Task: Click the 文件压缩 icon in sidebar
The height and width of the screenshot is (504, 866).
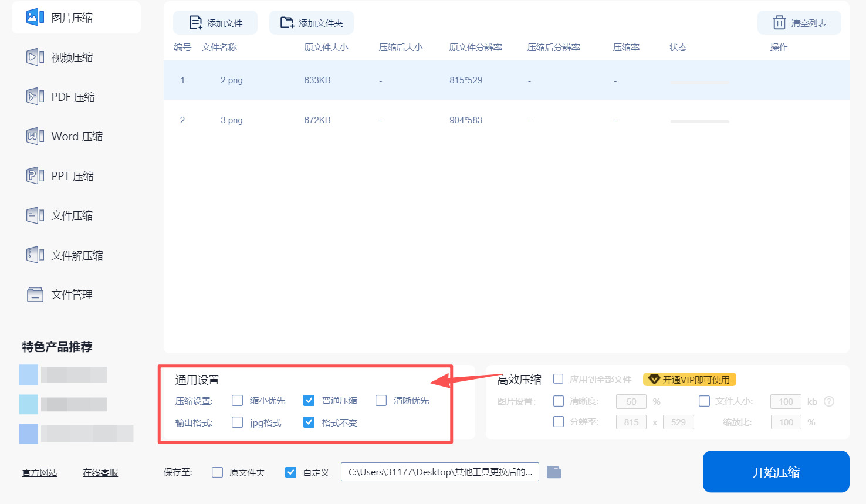Action: point(35,215)
